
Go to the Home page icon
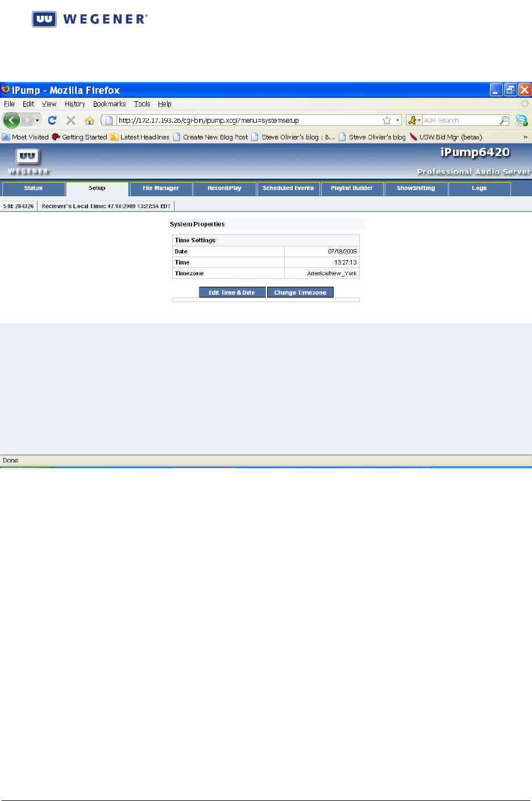(89, 120)
